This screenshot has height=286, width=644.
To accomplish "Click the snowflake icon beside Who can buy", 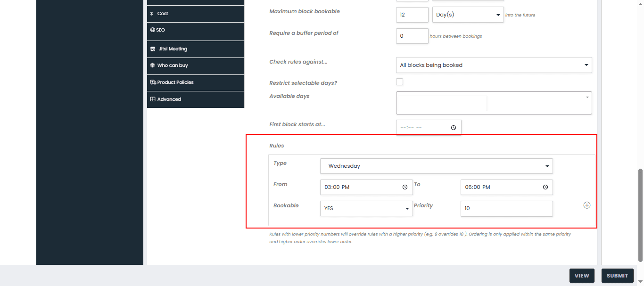I will pos(152,66).
